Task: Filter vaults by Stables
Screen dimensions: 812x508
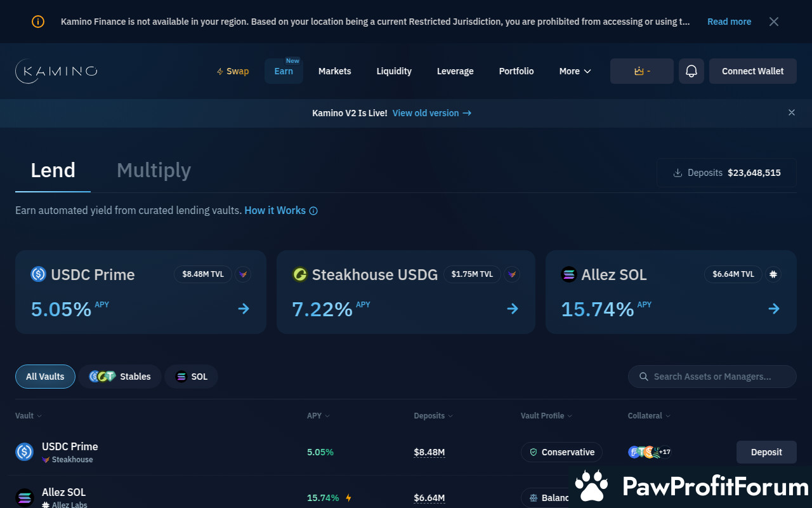Action: click(x=120, y=377)
